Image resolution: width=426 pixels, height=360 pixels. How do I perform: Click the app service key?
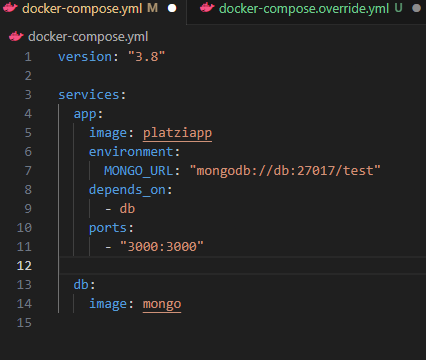click(x=85, y=114)
